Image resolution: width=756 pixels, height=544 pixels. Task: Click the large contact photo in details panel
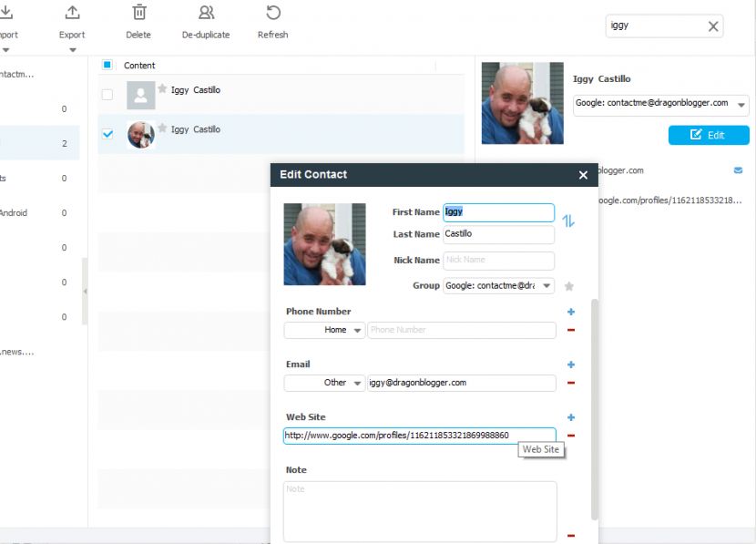[523, 103]
